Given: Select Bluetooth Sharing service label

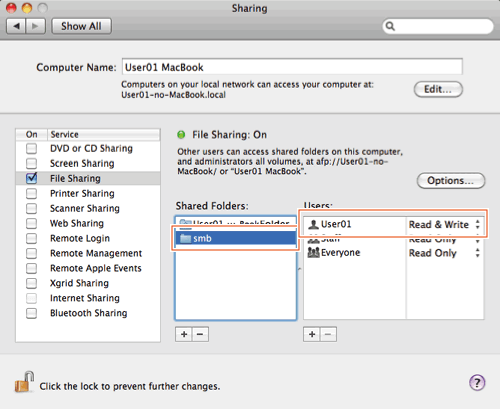Looking at the screenshot, I should 88,313.
